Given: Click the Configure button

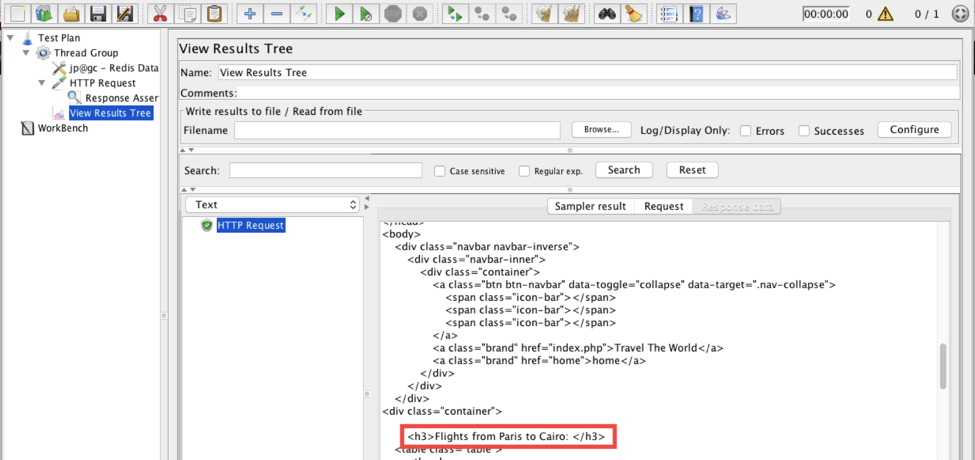Looking at the screenshot, I should click(x=914, y=129).
